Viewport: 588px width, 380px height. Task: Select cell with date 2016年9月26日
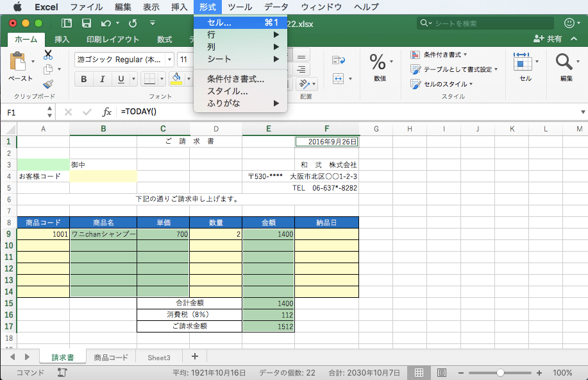(x=326, y=142)
